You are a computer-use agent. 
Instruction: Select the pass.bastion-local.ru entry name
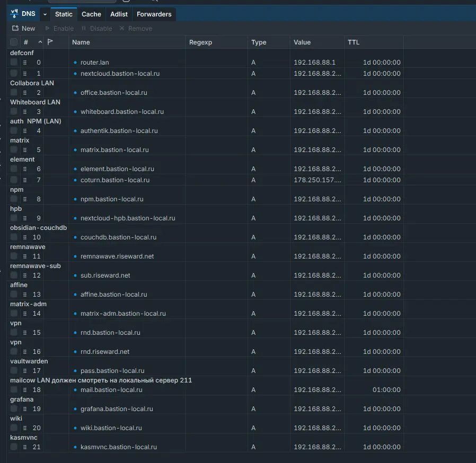click(x=112, y=371)
